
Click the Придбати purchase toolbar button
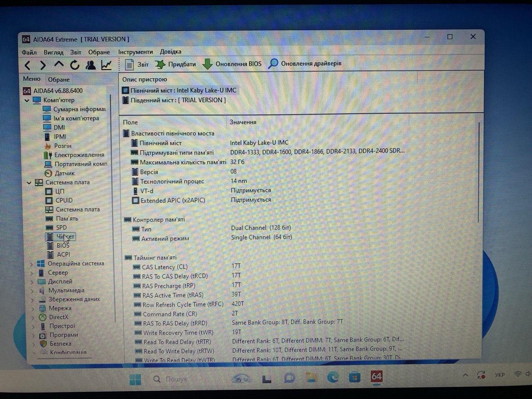pos(175,64)
